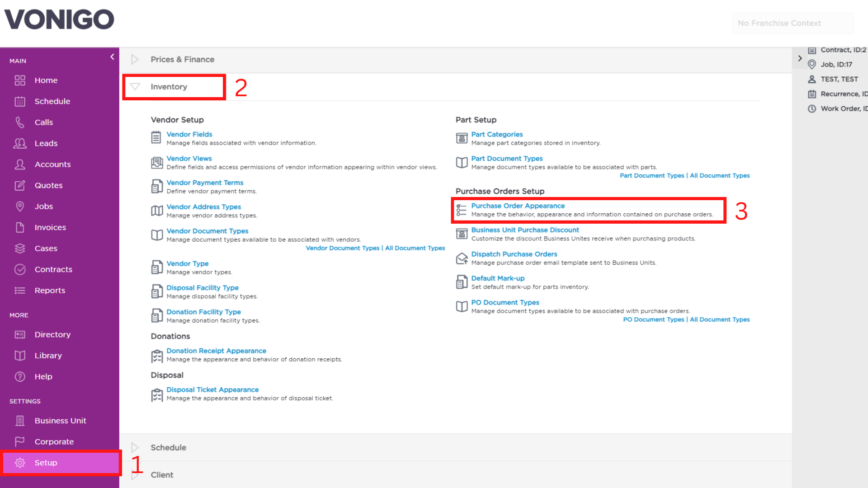Open the Default Mark-up link
Viewport: 868px width, 488px height.
pyautogui.click(x=498, y=278)
